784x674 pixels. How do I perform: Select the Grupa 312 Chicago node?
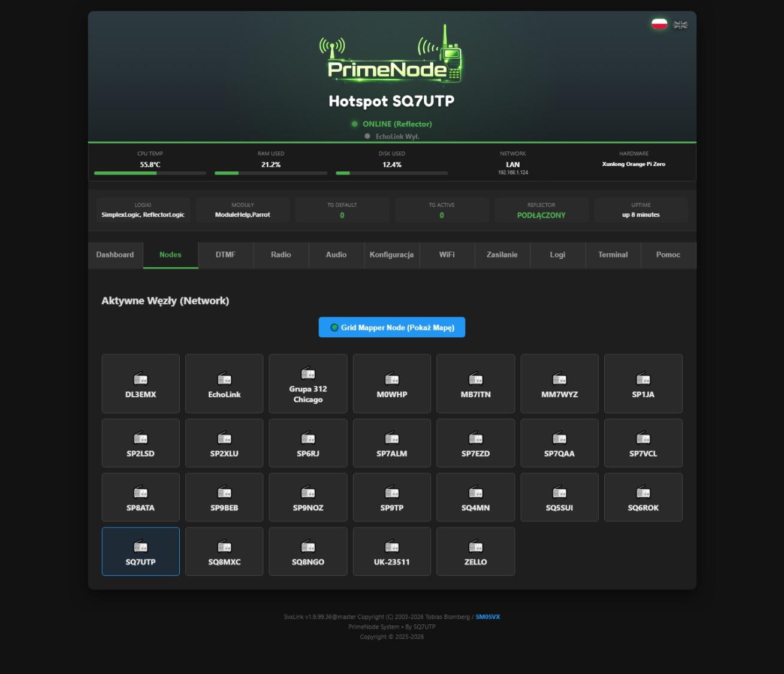(308, 383)
